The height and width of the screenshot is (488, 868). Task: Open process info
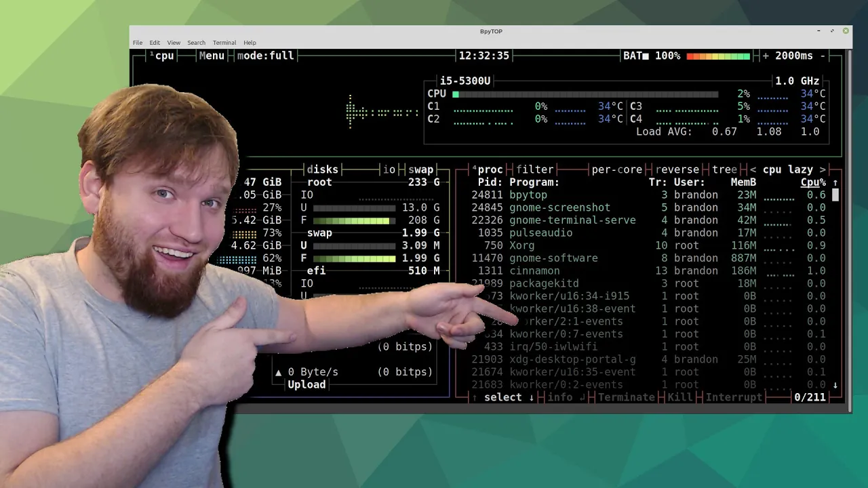(566, 397)
